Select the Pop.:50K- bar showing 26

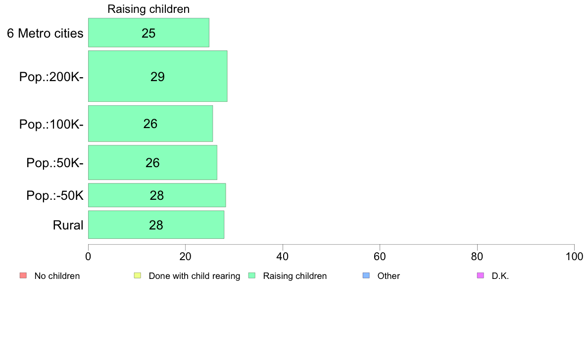(152, 162)
